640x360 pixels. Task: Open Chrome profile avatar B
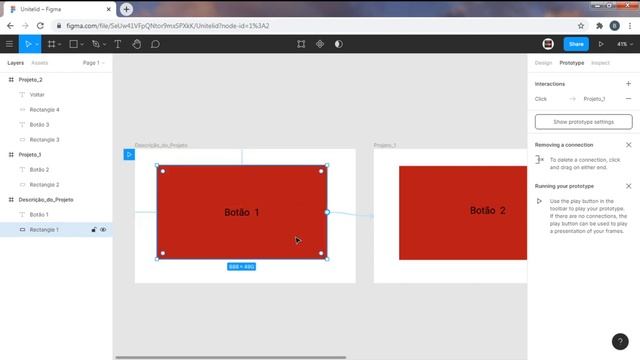tap(615, 26)
